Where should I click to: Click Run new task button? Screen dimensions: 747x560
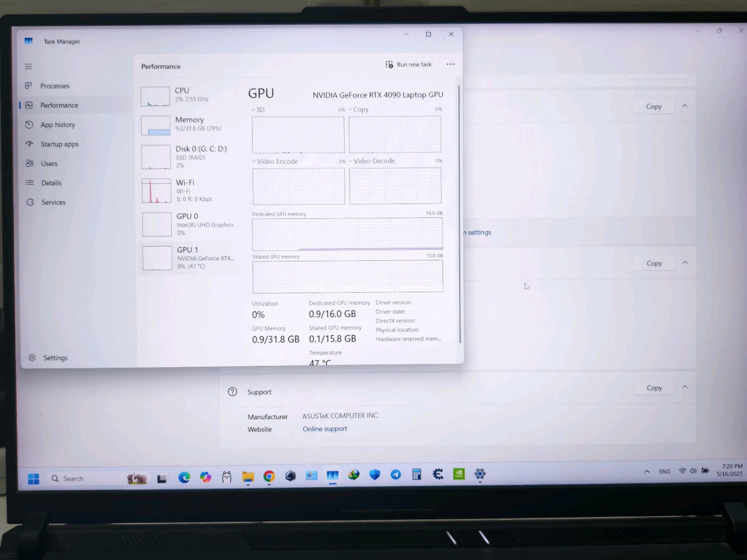pos(408,65)
